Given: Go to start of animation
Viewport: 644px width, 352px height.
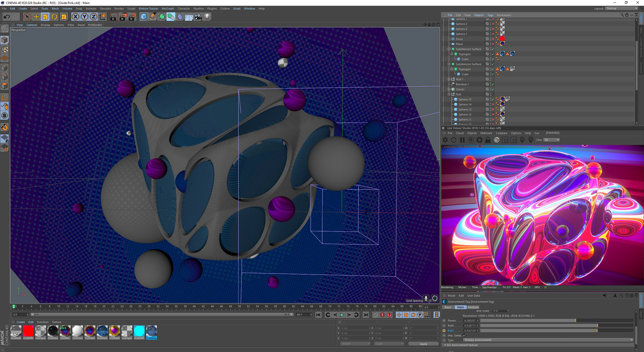Looking at the screenshot, I should [318, 315].
